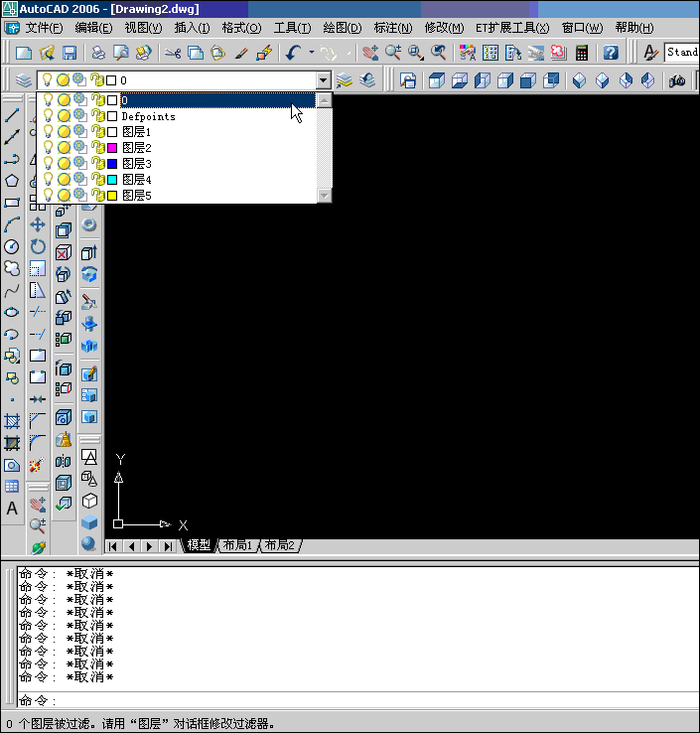700x733 pixels.
Task: Open the ET扩展工具(X) menu
Action: [512, 28]
